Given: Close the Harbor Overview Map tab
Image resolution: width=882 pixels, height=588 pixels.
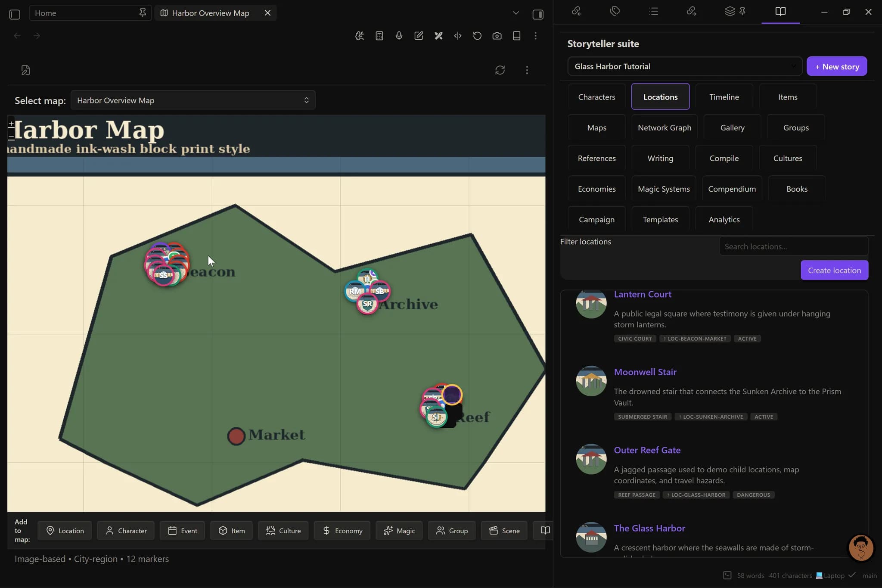Looking at the screenshot, I should 267,13.
